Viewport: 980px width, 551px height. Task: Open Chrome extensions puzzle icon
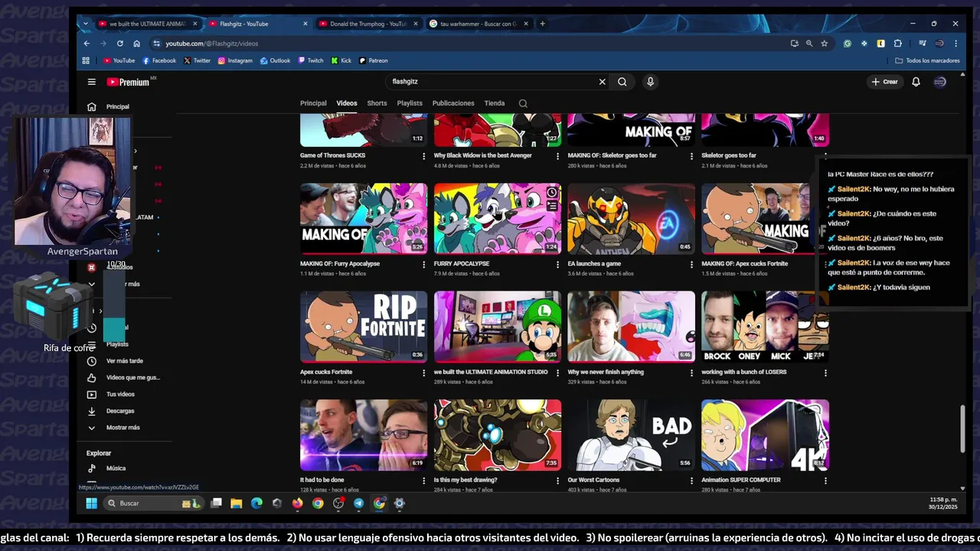pyautogui.click(x=898, y=44)
